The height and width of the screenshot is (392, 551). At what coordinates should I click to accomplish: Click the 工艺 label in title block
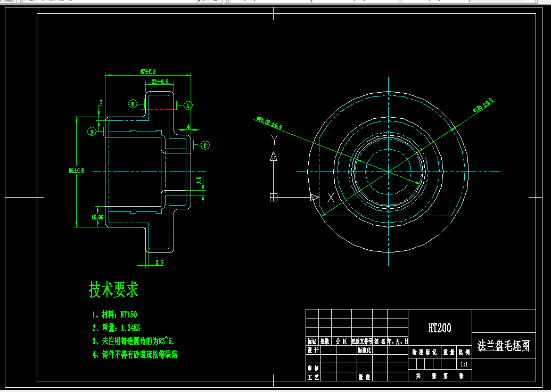312,377
